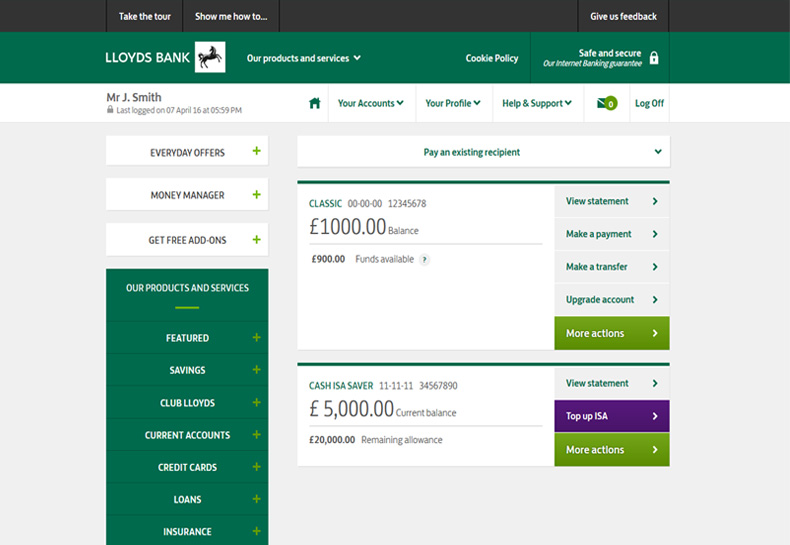790x545 pixels.
Task: Click Give us feedback
Action: pyautogui.click(x=623, y=16)
